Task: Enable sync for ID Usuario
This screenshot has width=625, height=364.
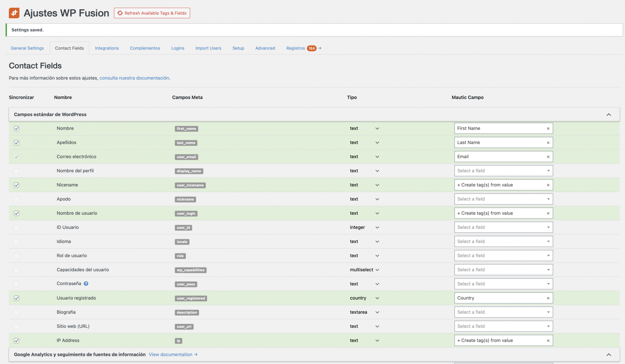Action: (x=17, y=227)
